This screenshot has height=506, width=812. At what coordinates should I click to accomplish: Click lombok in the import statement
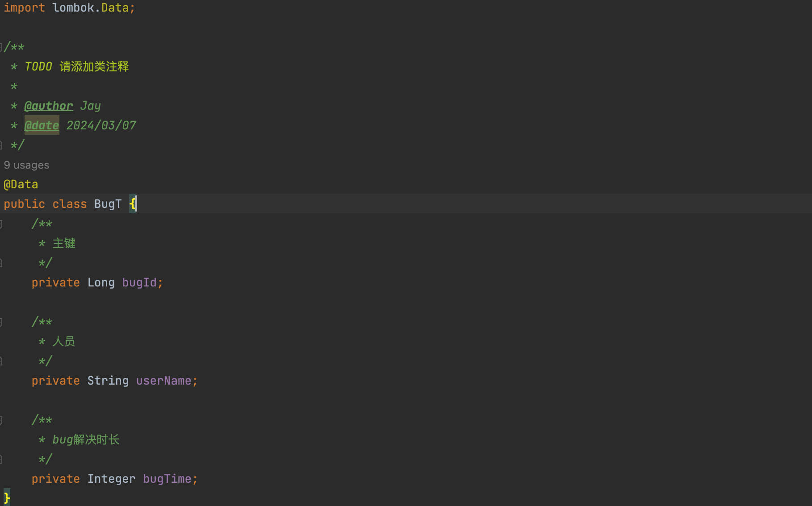click(73, 8)
